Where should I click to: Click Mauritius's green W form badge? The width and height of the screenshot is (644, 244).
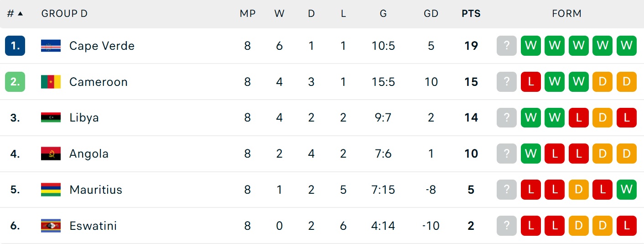coord(626,190)
